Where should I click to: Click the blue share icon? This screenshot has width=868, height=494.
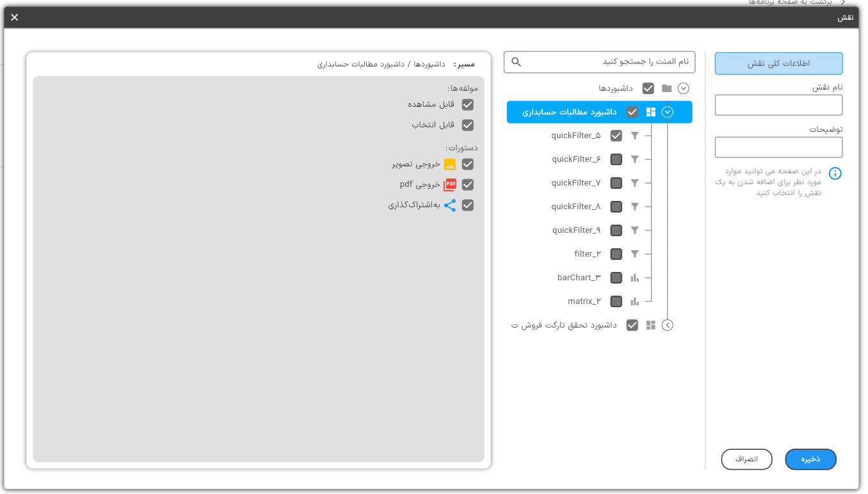tap(450, 205)
